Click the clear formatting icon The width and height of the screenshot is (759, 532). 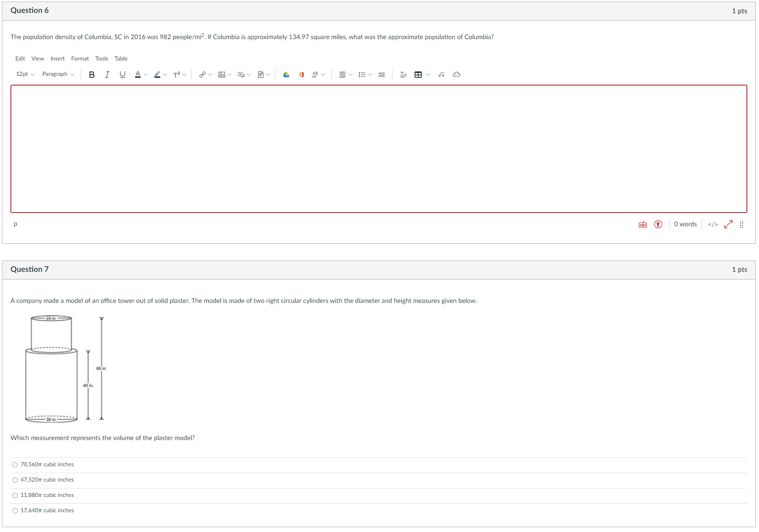403,75
